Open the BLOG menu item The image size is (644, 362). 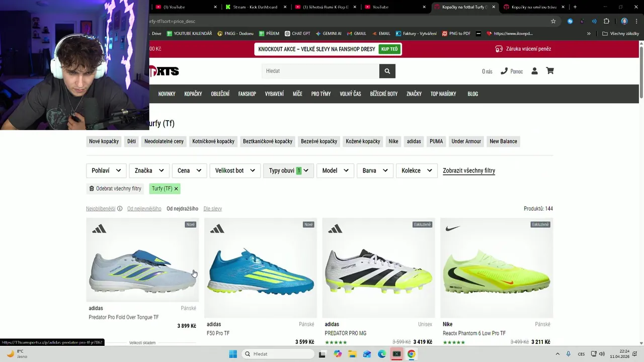(473, 94)
